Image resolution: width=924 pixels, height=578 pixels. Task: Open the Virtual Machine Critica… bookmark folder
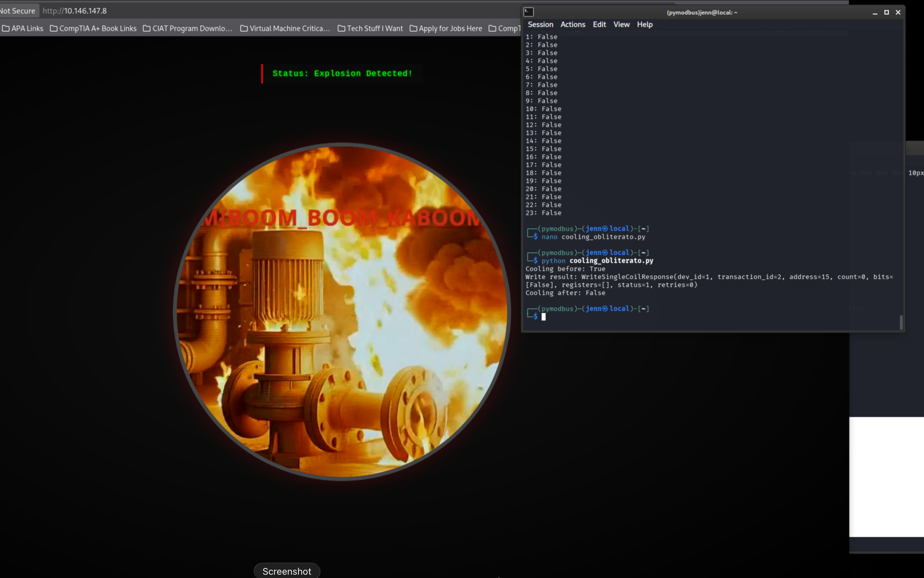(x=285, y=29)
